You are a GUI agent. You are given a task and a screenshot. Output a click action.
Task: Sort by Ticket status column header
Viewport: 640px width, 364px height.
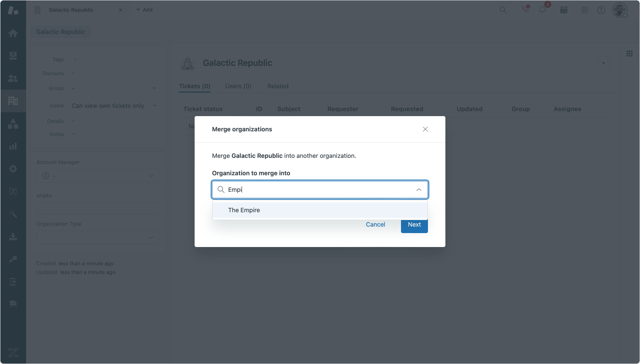tap(203, 109)
